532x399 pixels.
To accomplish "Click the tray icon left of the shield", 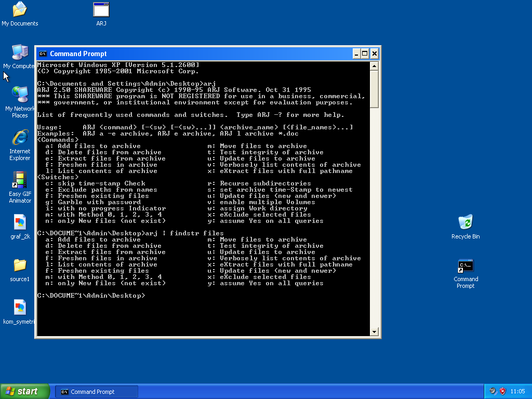I will (493, 391).
